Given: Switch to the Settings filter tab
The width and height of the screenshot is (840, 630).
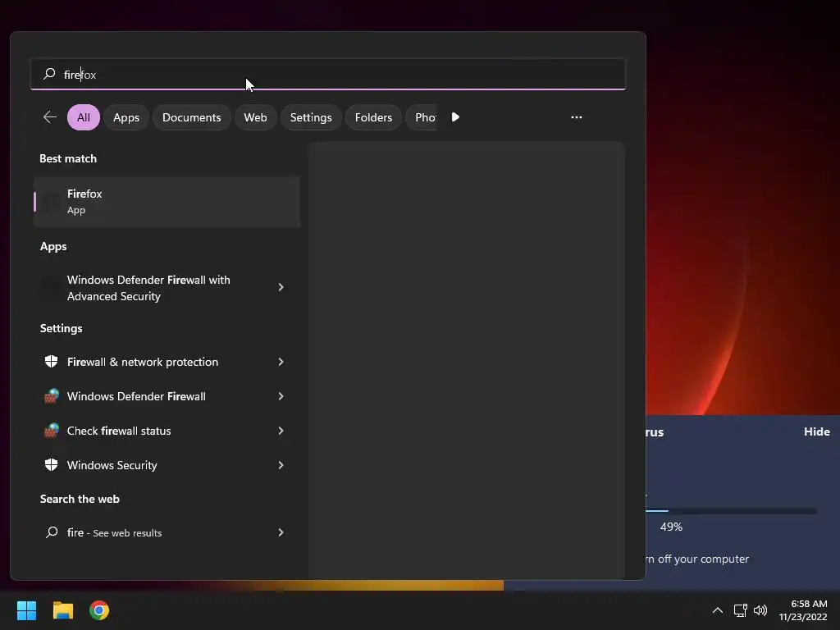Looking at the screenshot, I should click(x=311, y=117).
